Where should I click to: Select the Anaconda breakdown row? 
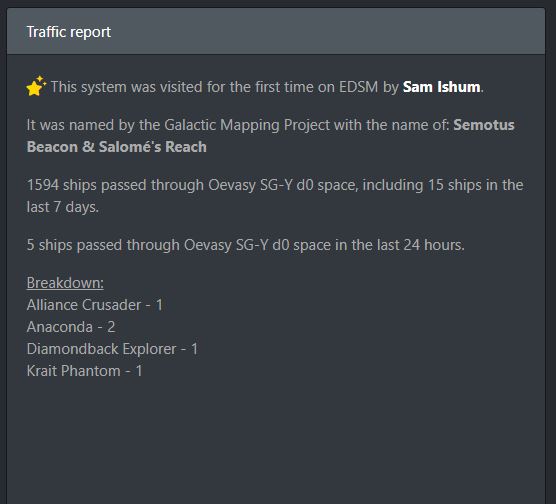pos(71,327)
